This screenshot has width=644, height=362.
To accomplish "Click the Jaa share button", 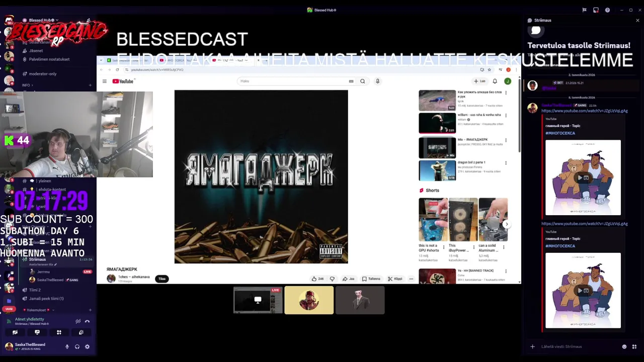I will pos(348,279).
